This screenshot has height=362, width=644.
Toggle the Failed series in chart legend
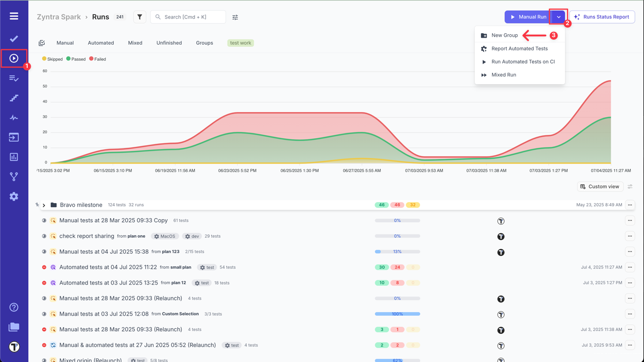click(x=98, y=59)
